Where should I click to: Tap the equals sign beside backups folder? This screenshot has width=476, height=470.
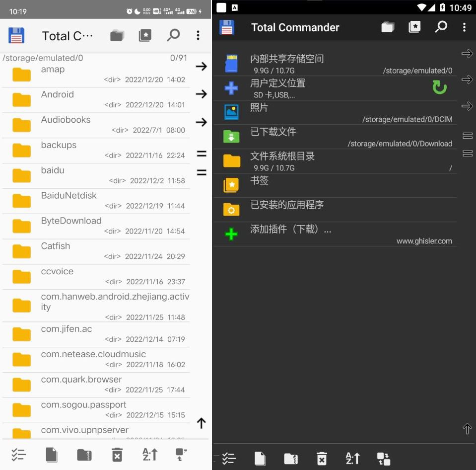tap(202, 154)
